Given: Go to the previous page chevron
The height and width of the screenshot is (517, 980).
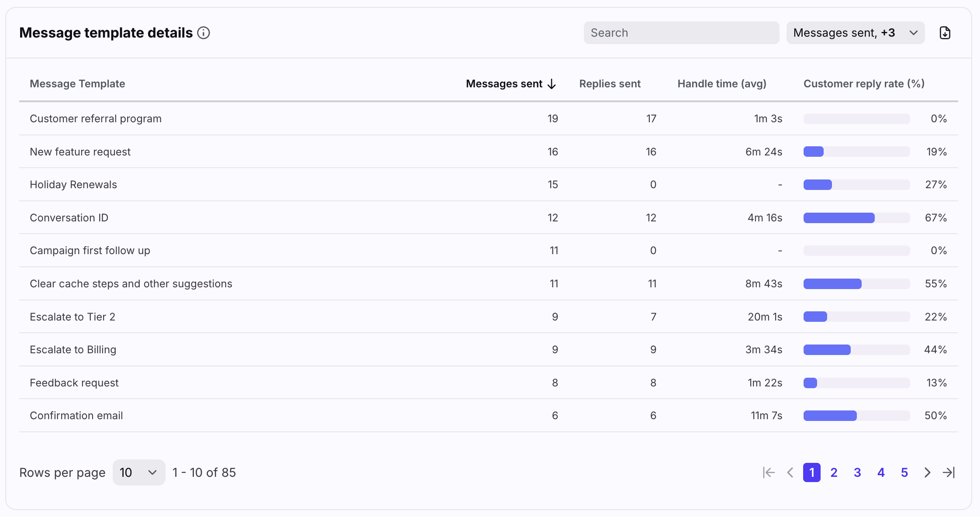Looking at the screenshot, I should point(790,472).
